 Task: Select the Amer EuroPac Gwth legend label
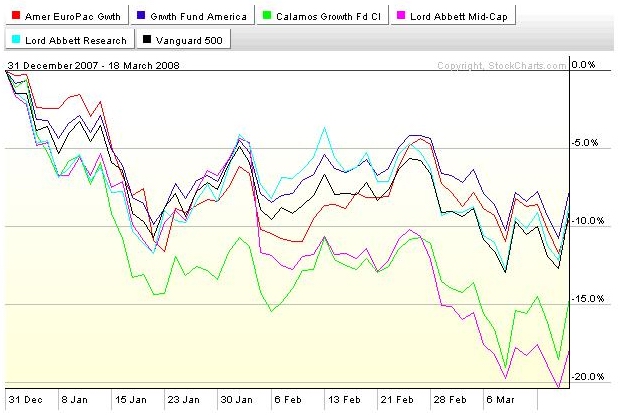pos(73,17)
